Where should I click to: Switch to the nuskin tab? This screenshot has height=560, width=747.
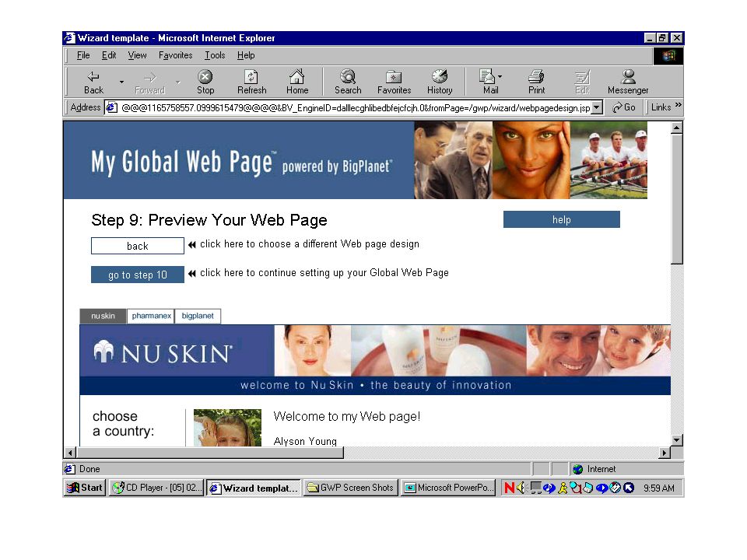click(x=103, y=317)
